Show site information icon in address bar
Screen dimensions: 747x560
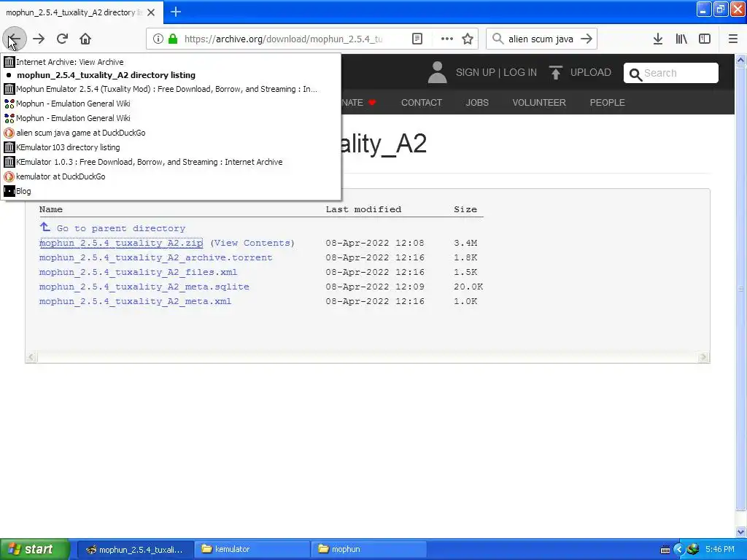click(x=158, y=39)
